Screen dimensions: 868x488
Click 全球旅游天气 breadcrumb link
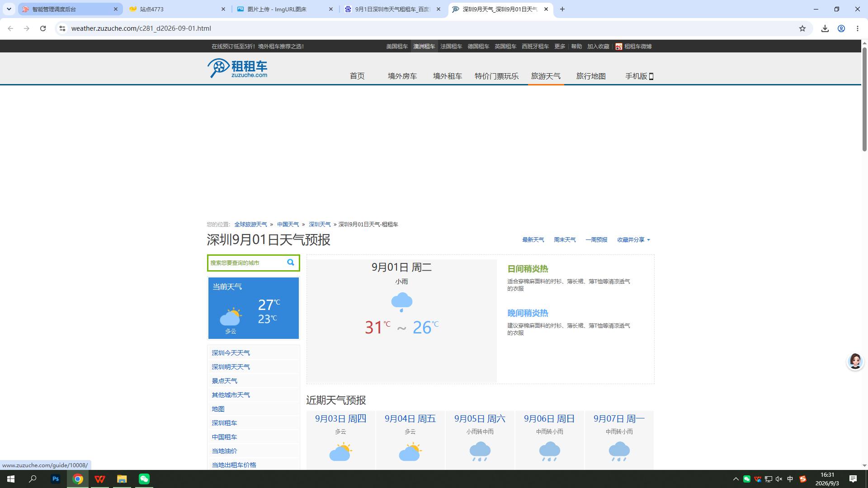(250, 225)
